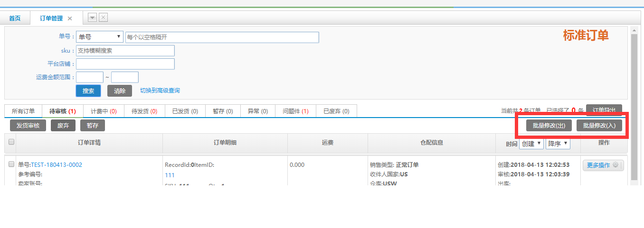
Task: Click the vertical scrollbar on the right
Action: [634, 104]
